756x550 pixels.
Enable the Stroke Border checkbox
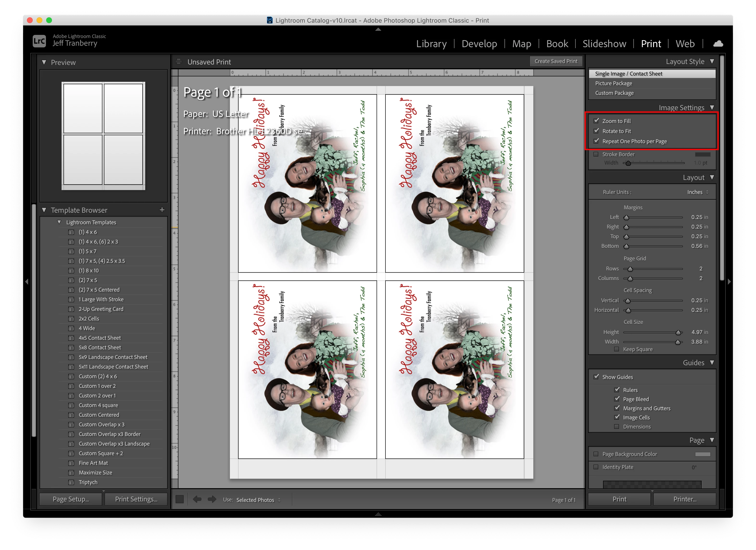pos(596,154)
